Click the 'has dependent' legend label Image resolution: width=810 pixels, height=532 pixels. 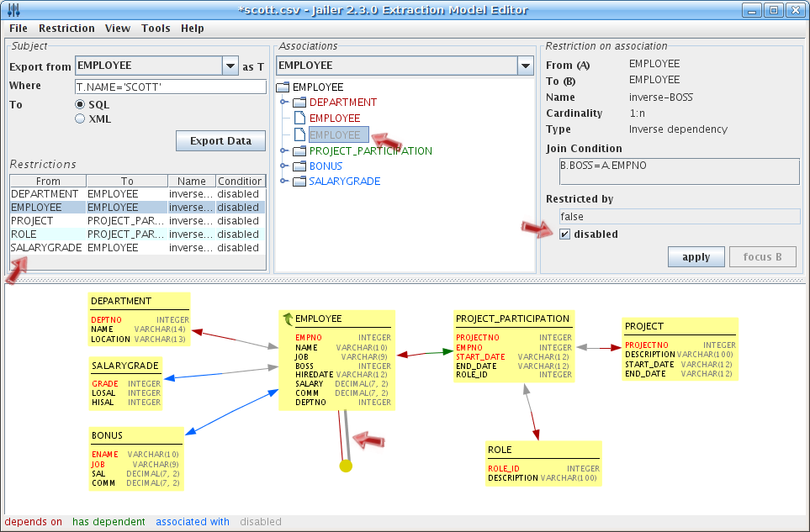tap(109, 522)
